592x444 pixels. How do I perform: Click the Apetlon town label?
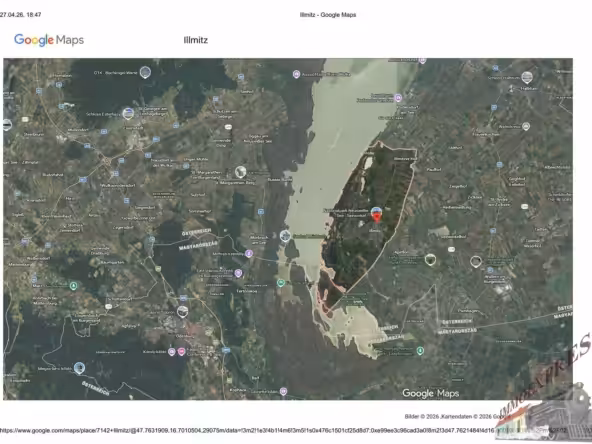point(401,252)
